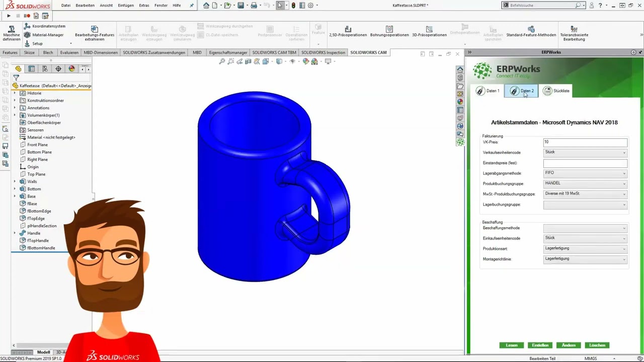Click the filter funnel icon in feature tree
The height and width of the screenshot is (362, 644).
(x=16, y=78)
